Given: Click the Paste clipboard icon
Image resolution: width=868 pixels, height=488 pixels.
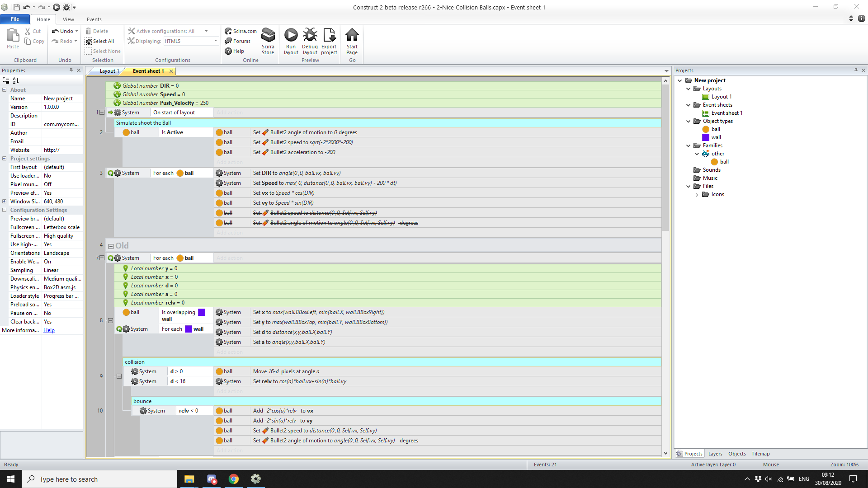Looking at the screenshot, I should click(13, 35).
